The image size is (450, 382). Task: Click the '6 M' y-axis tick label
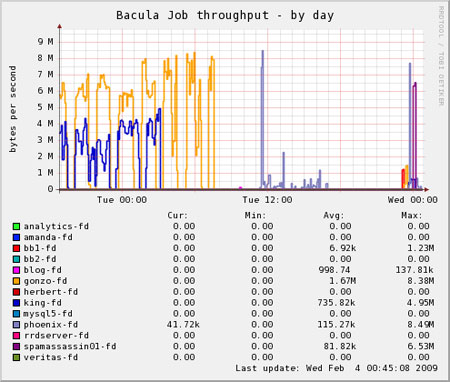pos(46,91)
